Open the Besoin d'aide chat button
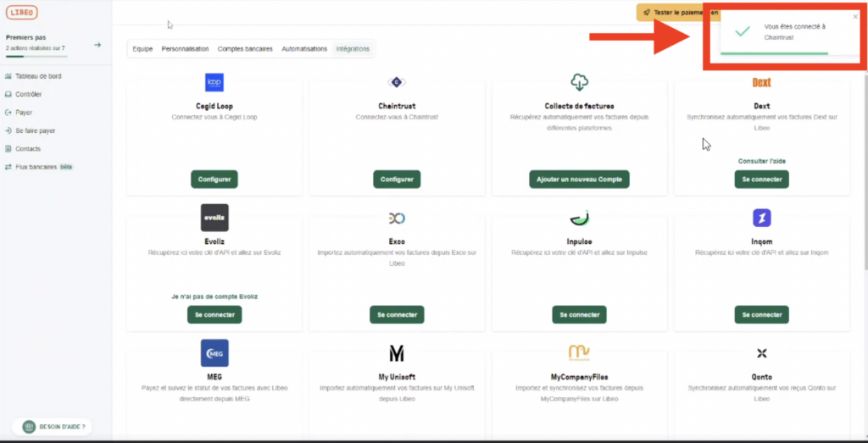Viewport: 868px width, 443px height. click(x=52, y=427)
